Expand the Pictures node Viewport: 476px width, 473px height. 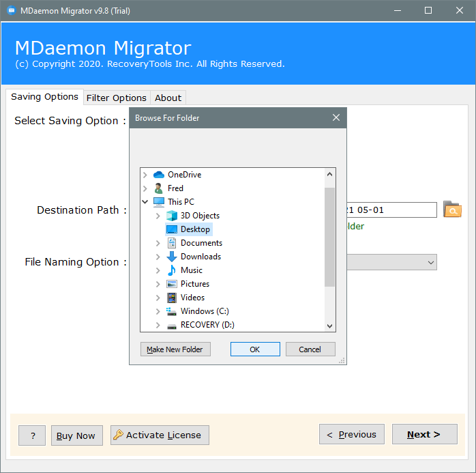[x=158, y=284]
